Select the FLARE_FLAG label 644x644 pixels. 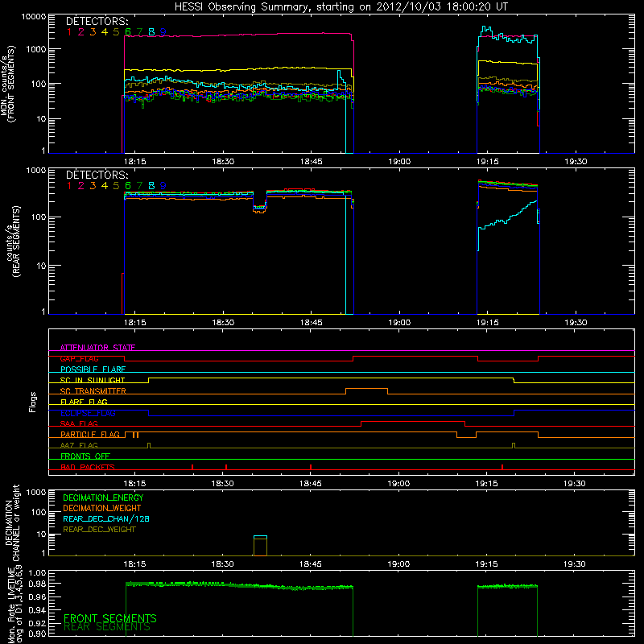click(x=84, y=402)
